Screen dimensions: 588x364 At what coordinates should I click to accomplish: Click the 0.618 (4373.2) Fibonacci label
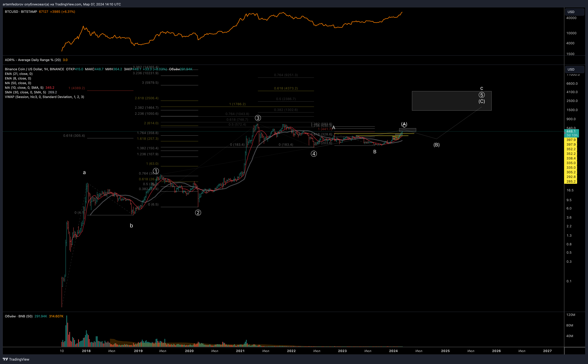[286, 88]
